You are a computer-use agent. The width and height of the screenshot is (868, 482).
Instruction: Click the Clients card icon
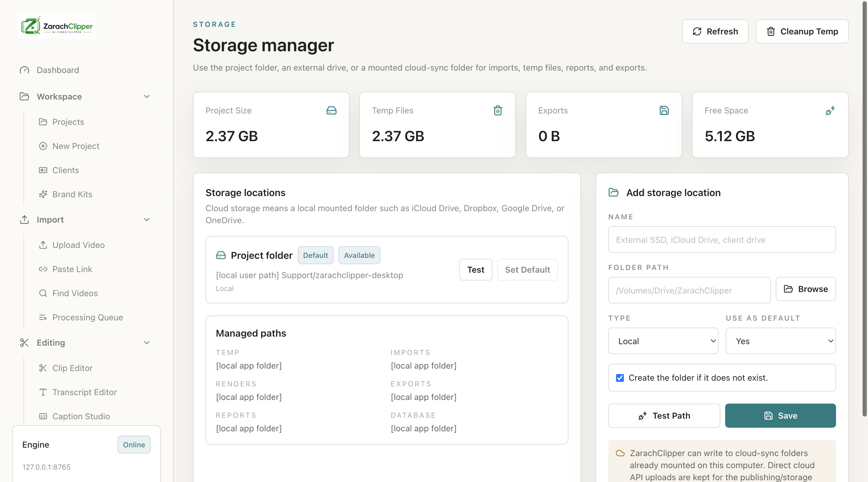point(43,170)
